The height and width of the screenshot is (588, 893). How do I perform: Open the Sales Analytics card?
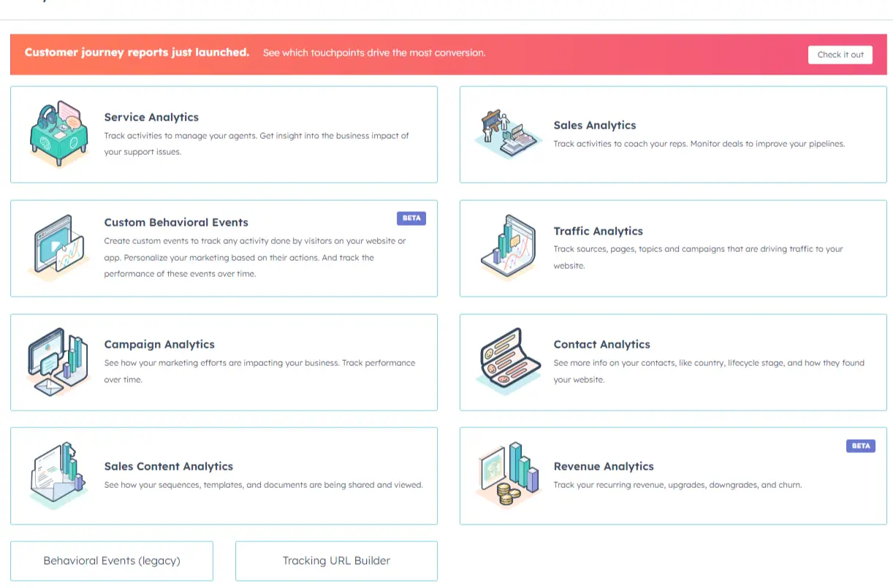672,134
